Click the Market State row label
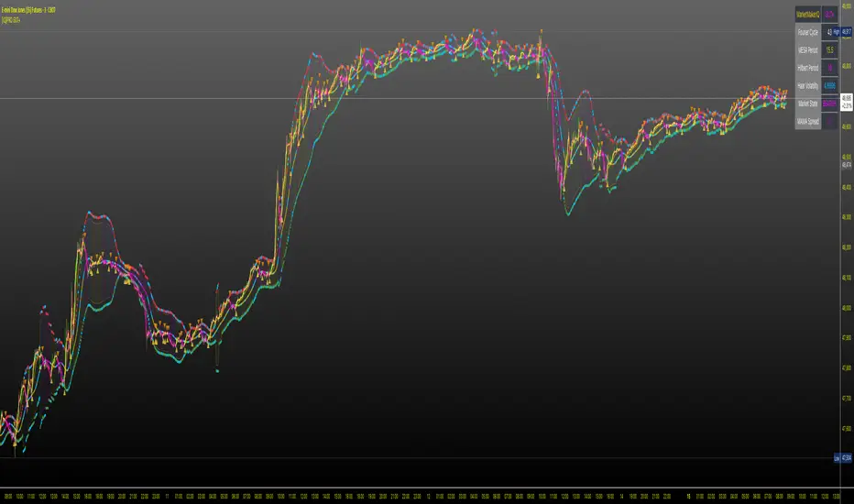Screen dimensions: 854x504 click(x=807, y=104)
